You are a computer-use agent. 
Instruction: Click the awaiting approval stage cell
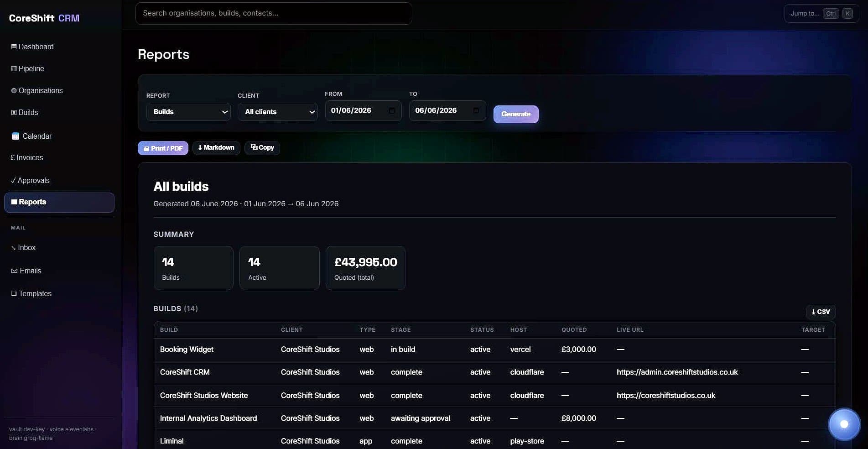421,418
